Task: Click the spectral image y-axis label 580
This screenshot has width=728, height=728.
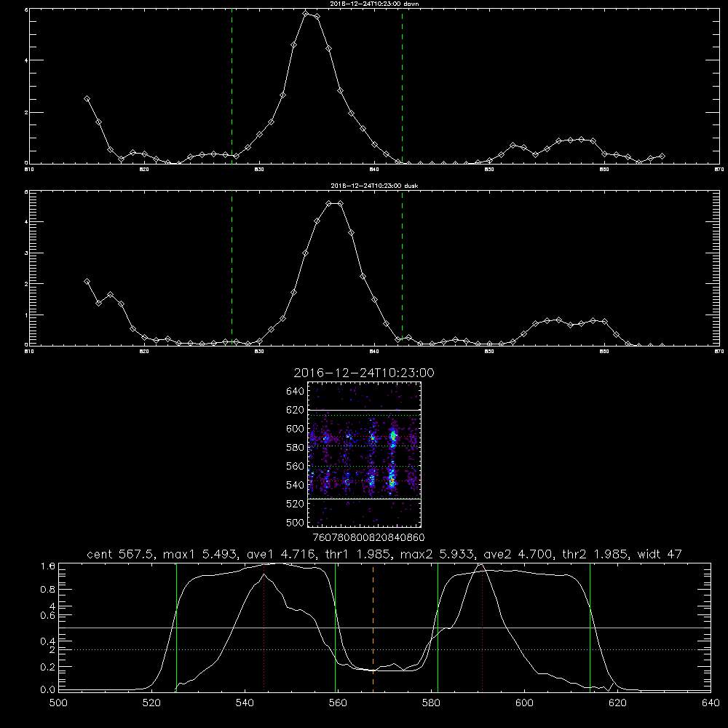Action: tap(296, 448)
